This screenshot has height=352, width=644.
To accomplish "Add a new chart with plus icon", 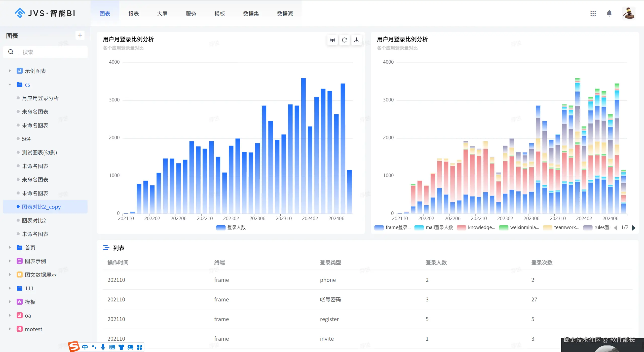I will (x=80, y=35).
